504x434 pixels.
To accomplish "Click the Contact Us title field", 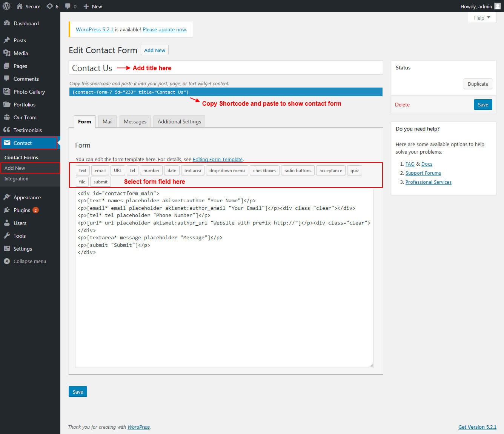I will coord(226,68).
